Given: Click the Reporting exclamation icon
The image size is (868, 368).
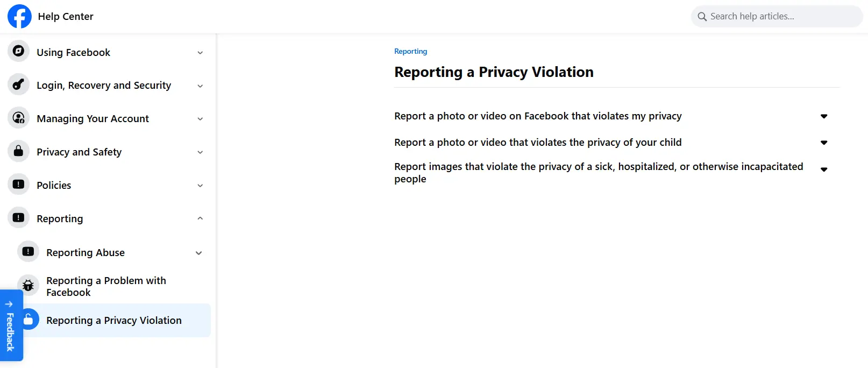Looking at the screenshot, I should click(18, 218).
